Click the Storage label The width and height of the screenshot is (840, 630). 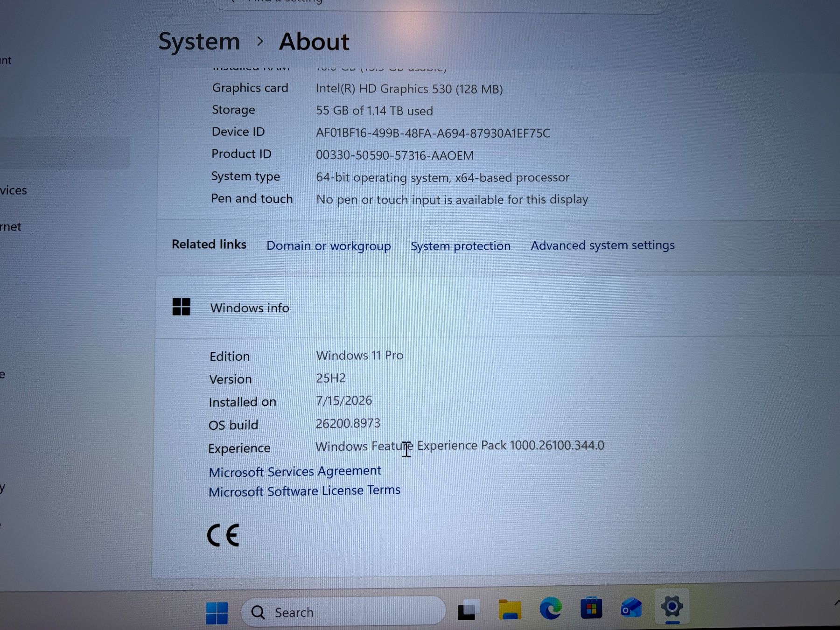pyautogui.click(x=233, y=110)
